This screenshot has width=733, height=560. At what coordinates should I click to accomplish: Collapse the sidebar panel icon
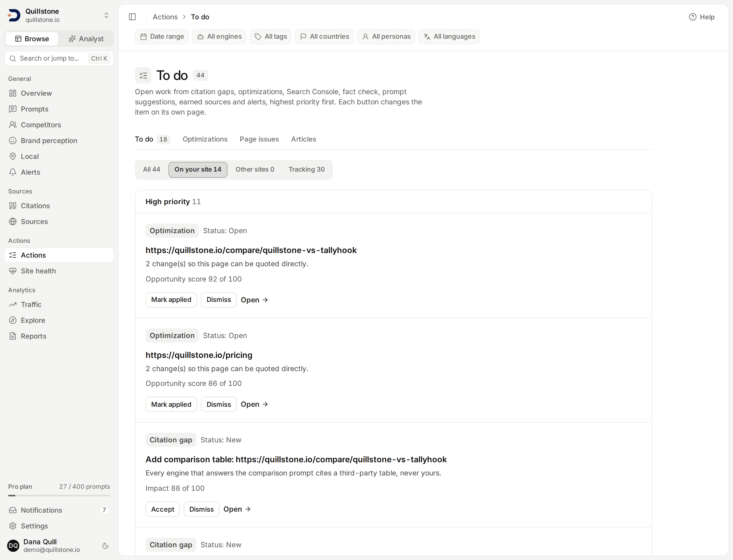[x=132, y=17]
